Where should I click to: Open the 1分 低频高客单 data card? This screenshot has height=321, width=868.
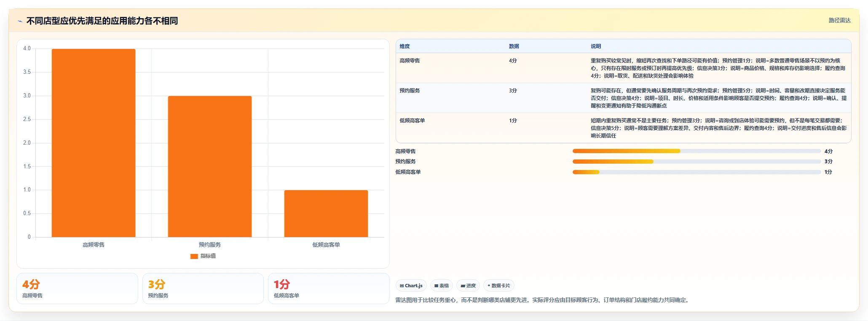[x=329, y=289]
